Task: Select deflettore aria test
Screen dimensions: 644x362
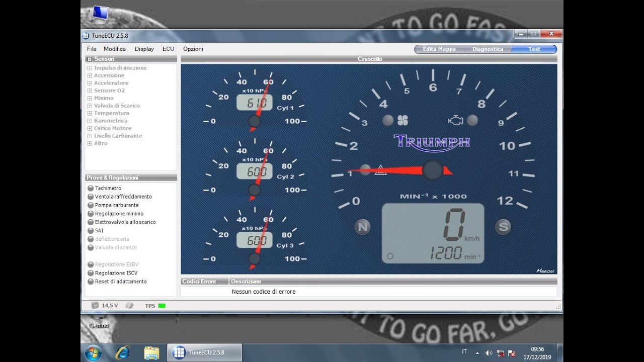Action: [108, 239]
